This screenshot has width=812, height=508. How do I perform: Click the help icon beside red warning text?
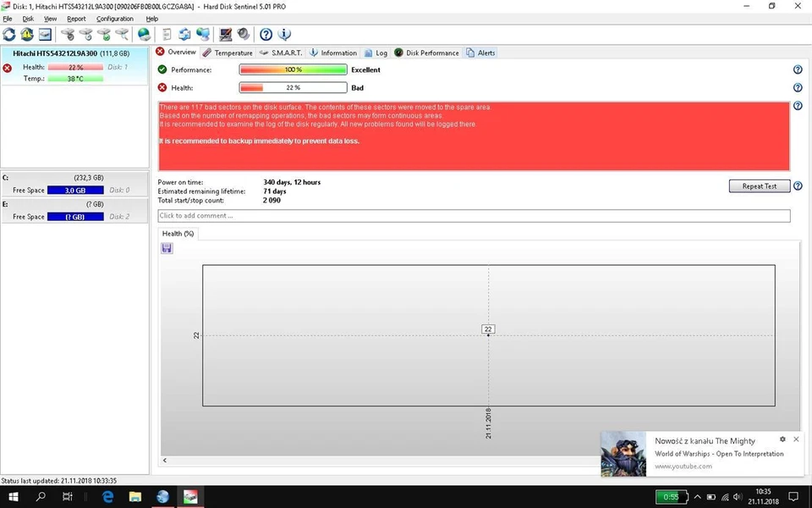(798, 106)
